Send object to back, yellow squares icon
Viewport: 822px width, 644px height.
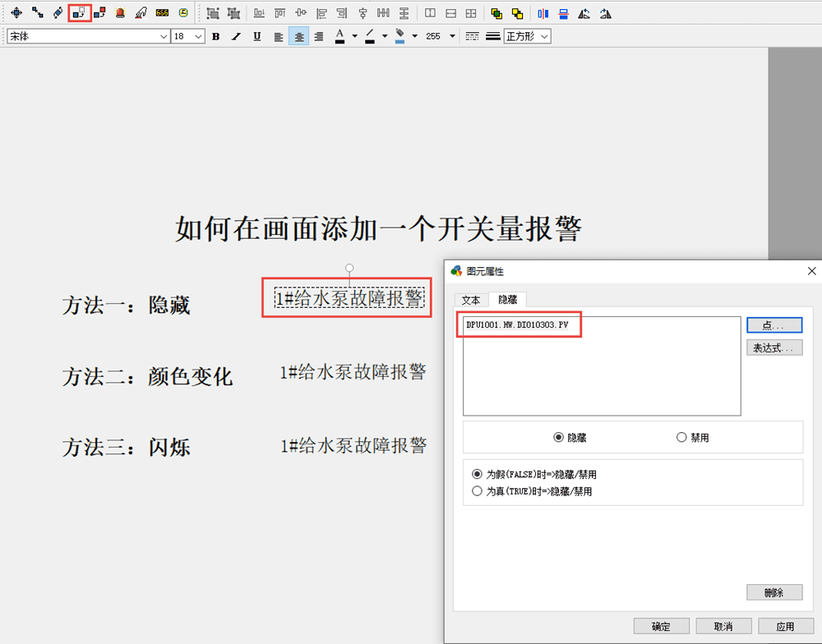(x=517, y=14)
